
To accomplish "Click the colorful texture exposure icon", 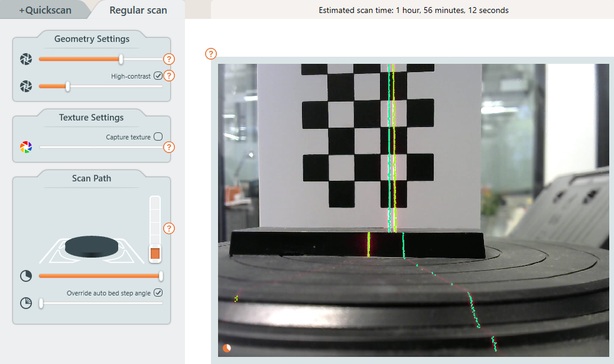I will click(25, 147).
